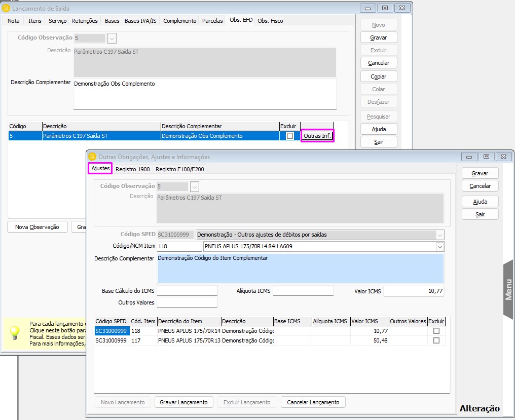Check Excluir for item 118 row
This screenshot has height=420, width=515.
(x=436, y=331)
